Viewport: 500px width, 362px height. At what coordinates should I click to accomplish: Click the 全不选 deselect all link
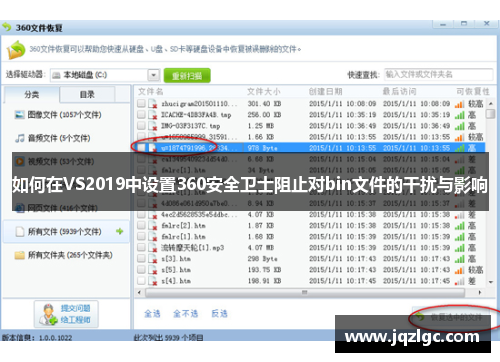point(186,313)
